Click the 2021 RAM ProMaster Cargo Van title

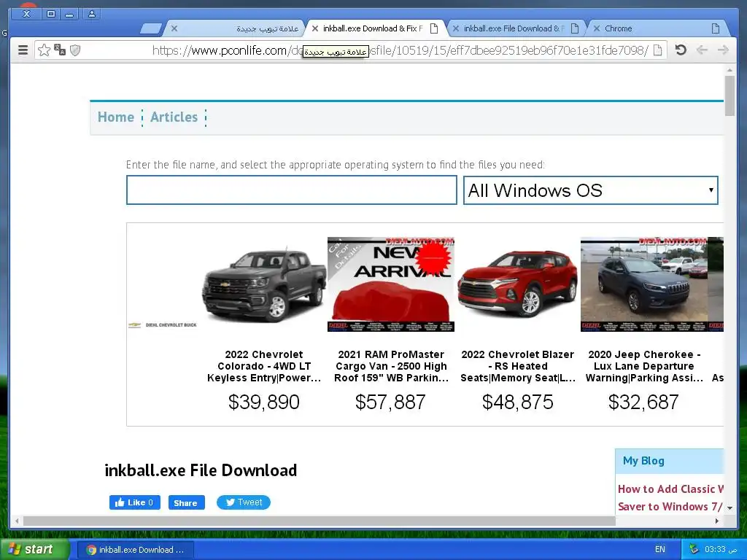click(x=391, y=366)
